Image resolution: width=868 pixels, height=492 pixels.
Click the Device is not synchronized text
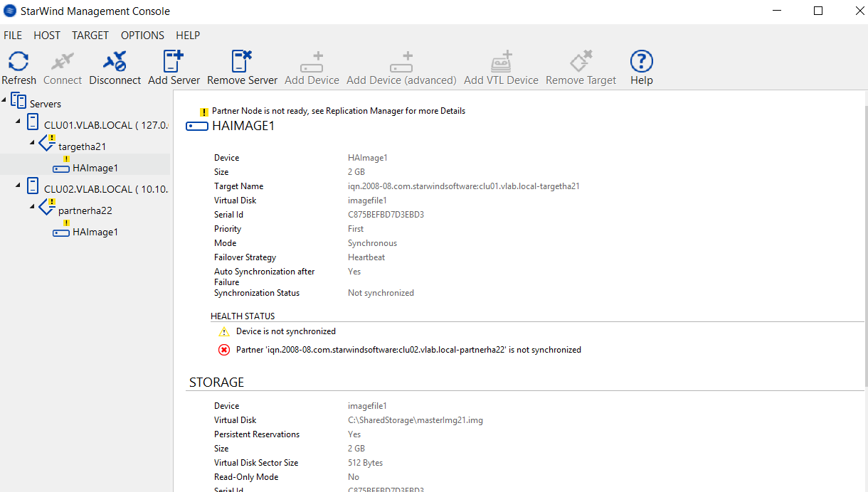pos(286,331)
